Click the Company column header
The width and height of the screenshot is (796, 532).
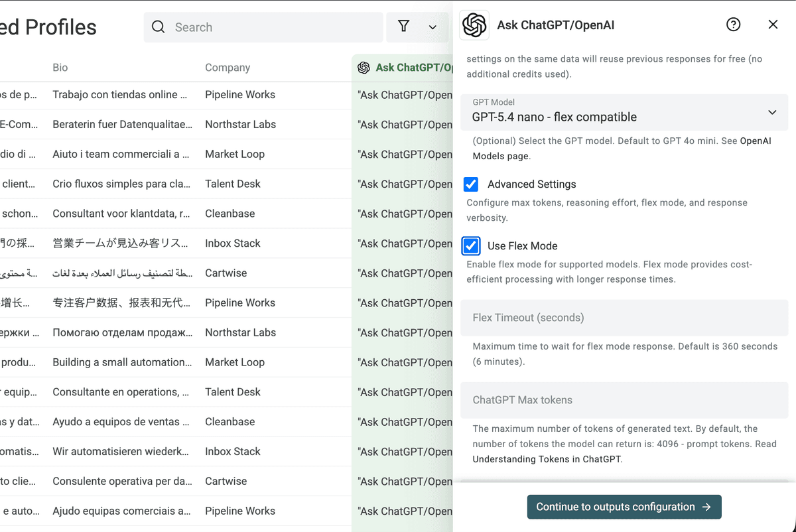(x=228, y=68)
